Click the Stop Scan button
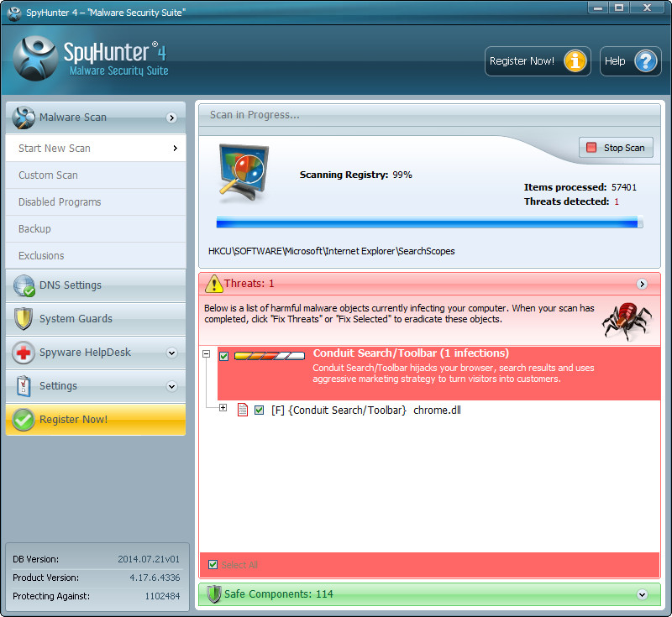The height and width of the screenshot is (617, 672). pos(616,148)
